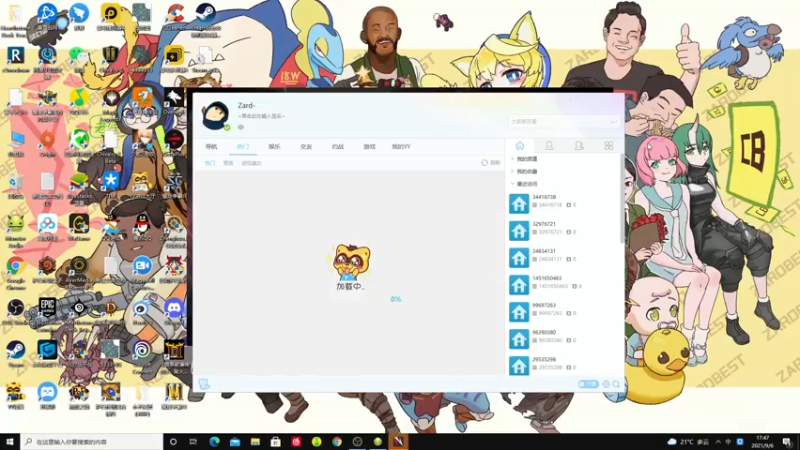Switch to the 我的YY tab
This screenshot has width=800, height=450.
(x=401, y=147)
